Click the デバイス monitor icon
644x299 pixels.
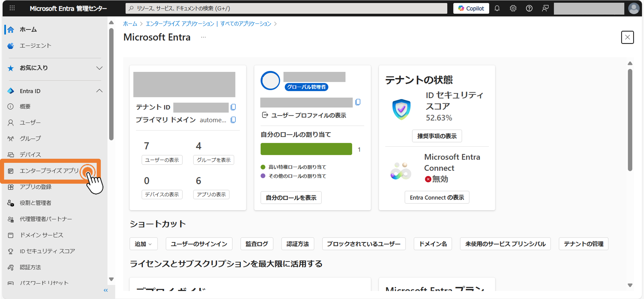pos(11,155)
